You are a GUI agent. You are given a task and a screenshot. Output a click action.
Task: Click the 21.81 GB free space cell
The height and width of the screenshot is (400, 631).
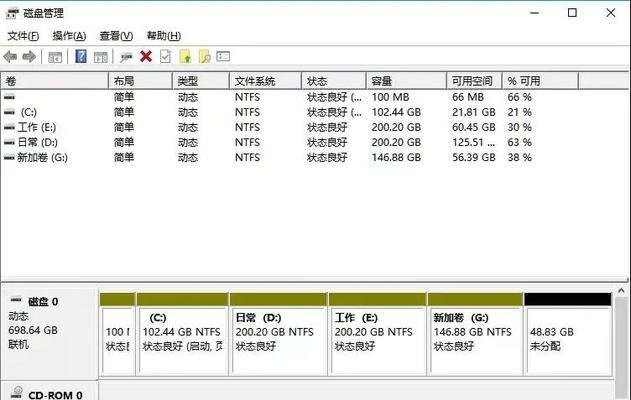coord(474,112)
